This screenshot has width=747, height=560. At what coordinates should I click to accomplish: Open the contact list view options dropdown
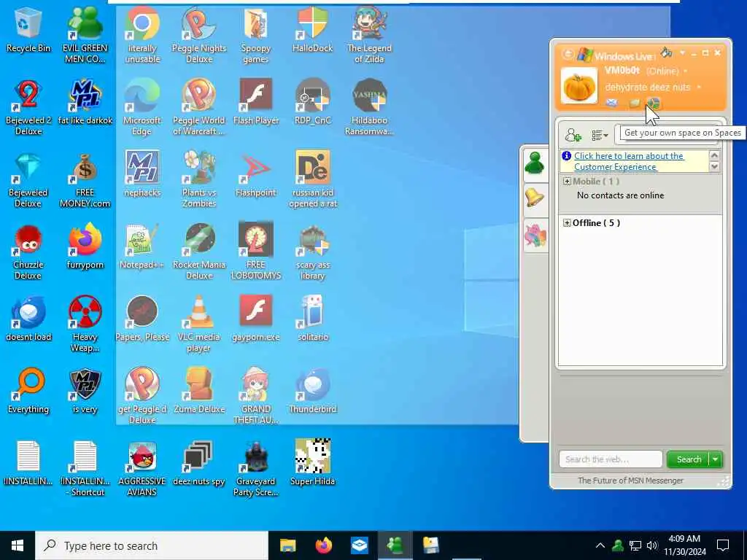pyautogui.click(x=600, y=136)
